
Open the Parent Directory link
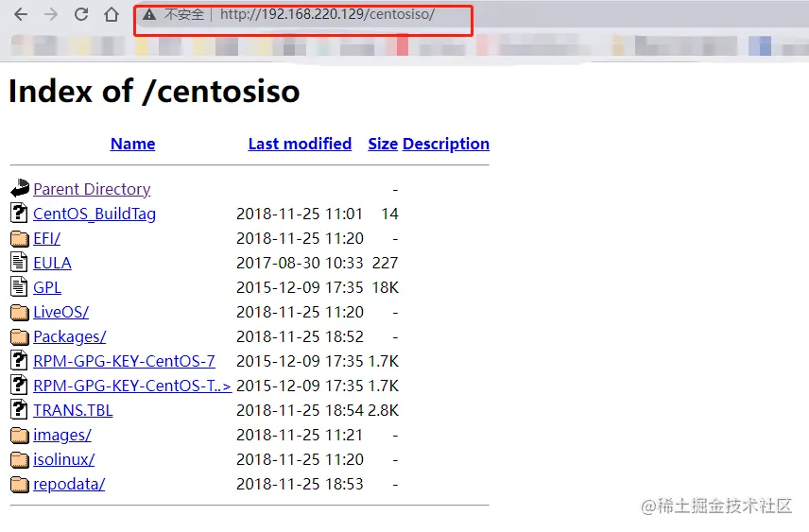coord(92,189)
